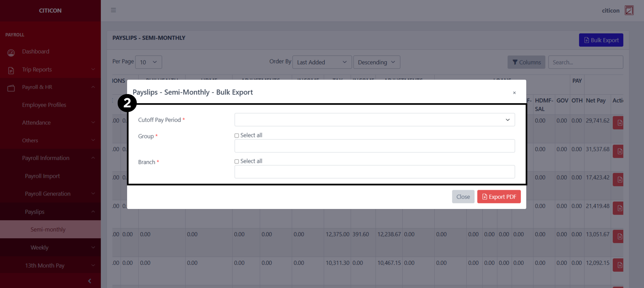Click the Search input field

click(x=585, y=62)
